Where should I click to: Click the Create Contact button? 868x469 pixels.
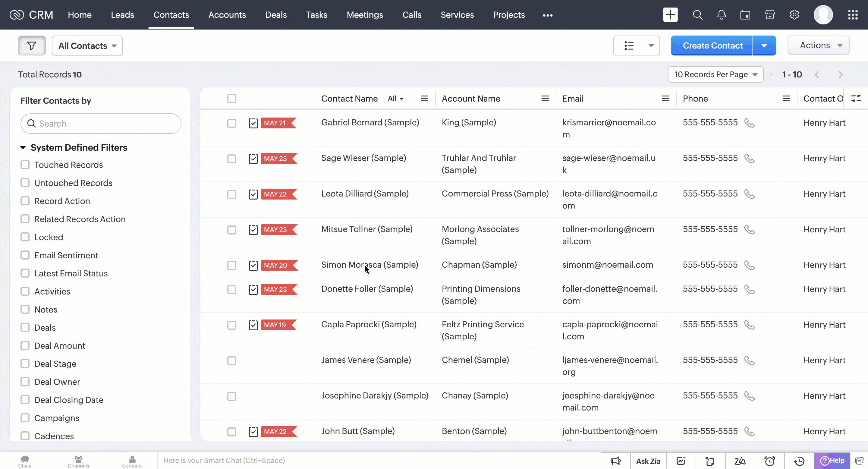[x=712, y=46]
